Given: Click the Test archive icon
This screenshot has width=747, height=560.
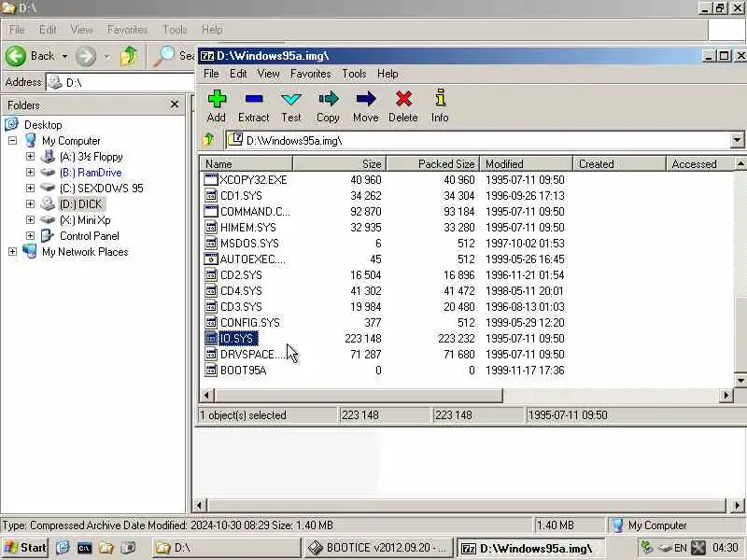Looking at the screenshot, I should (x=291, y=99).
